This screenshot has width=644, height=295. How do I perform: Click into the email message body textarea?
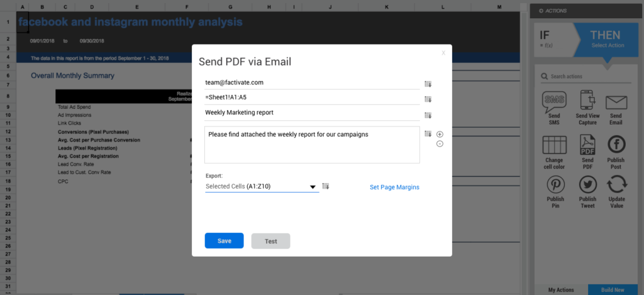pyautogui.click(x=312, y=145)
